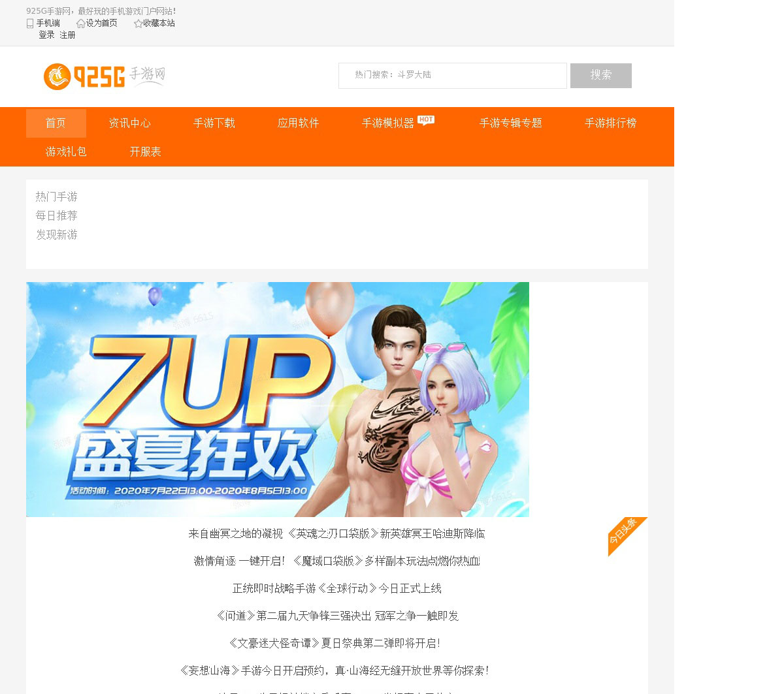Open the 注册 register link
784x694 pixels.
point(67,35)
